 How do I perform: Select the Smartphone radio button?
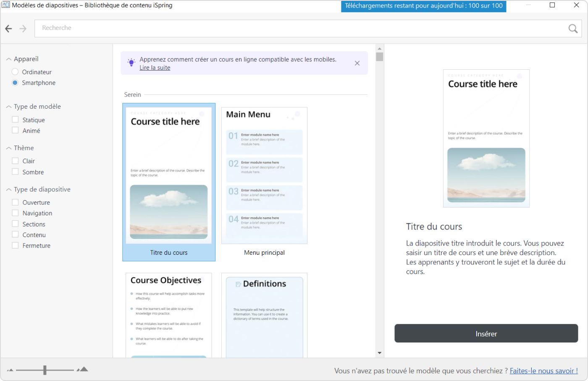(x=15, y=83)
